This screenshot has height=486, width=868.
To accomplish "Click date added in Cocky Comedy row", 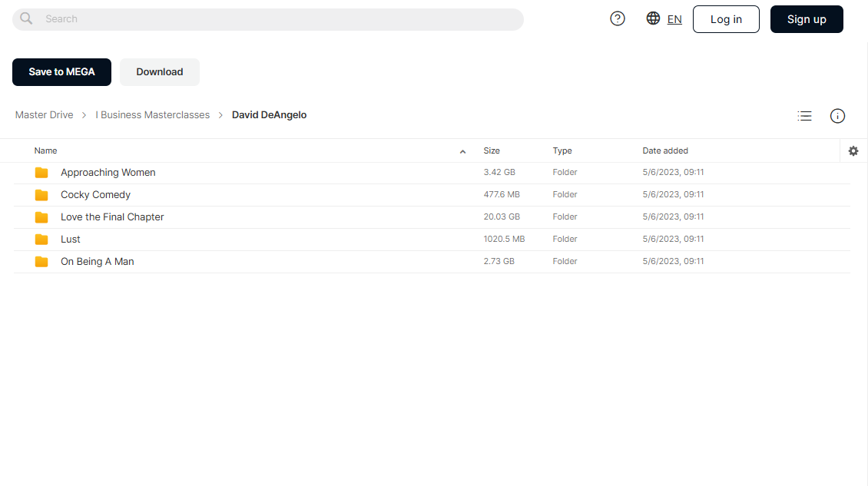I will (673, 194).
